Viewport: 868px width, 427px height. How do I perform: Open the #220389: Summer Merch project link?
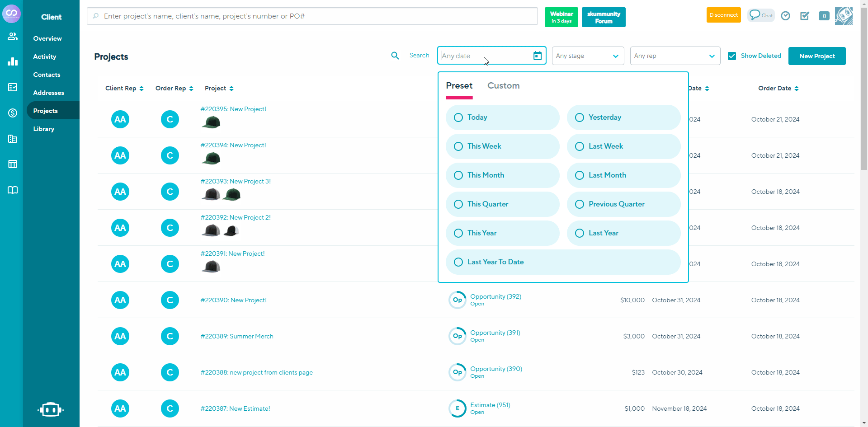click(x=236, y=336)
